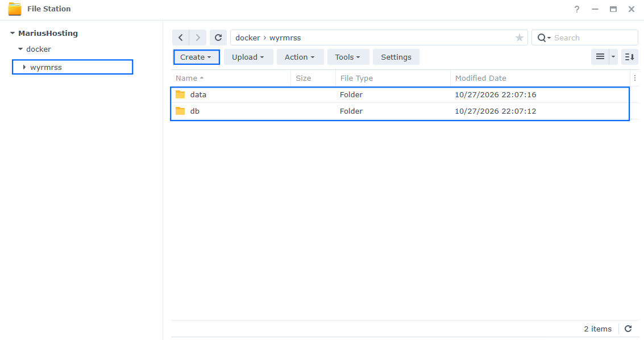Image resolution: width=644 pixels, height=340 pixels.
Task: Select the db folder name
Action: [195, 111]
